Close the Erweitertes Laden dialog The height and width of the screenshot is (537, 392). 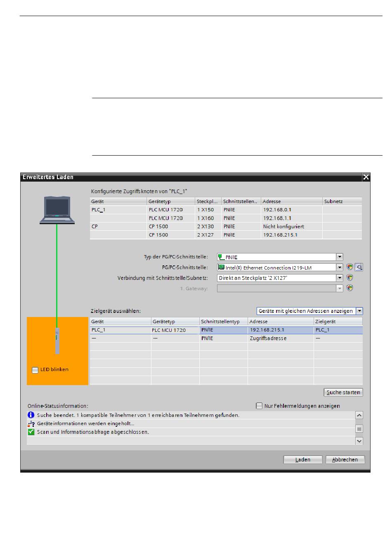click(x=366, y=177)
